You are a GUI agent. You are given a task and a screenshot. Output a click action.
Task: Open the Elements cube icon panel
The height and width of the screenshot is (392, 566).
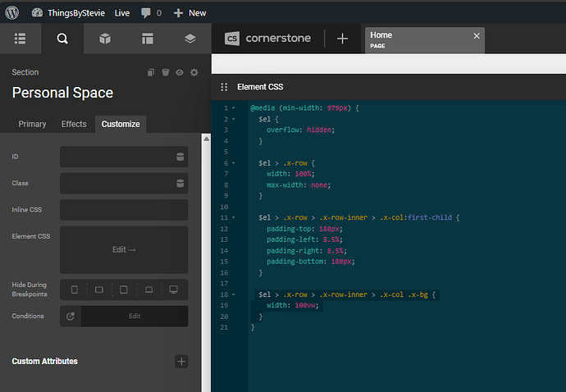[x=105, y=39]
